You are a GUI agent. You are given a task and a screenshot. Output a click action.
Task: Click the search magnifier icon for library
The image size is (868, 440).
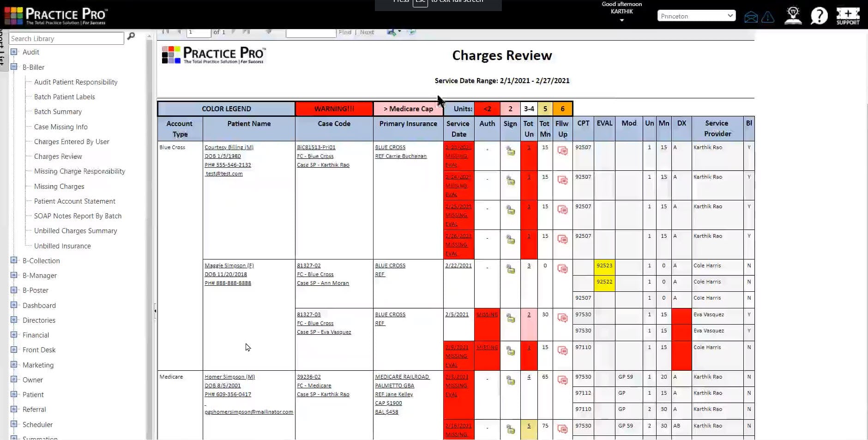tap(131, 36)
